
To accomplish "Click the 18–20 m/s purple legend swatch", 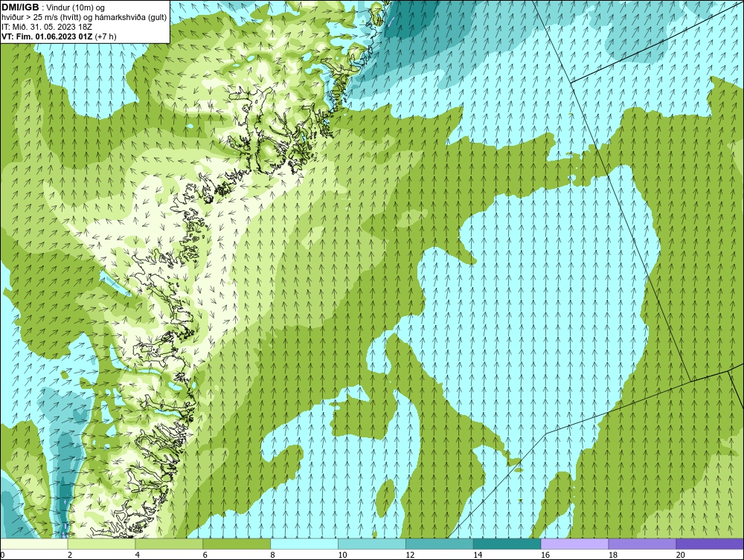I will coord(642,544).
